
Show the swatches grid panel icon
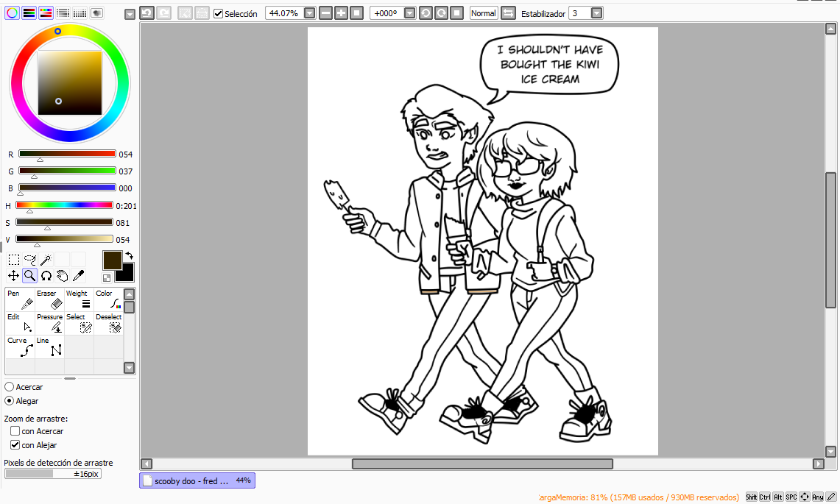[80, 13]
